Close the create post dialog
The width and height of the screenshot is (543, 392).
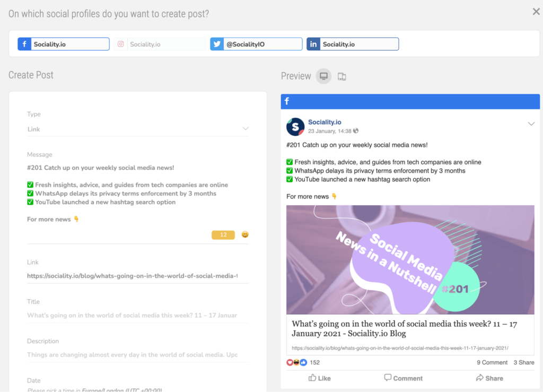coord(536,12)
